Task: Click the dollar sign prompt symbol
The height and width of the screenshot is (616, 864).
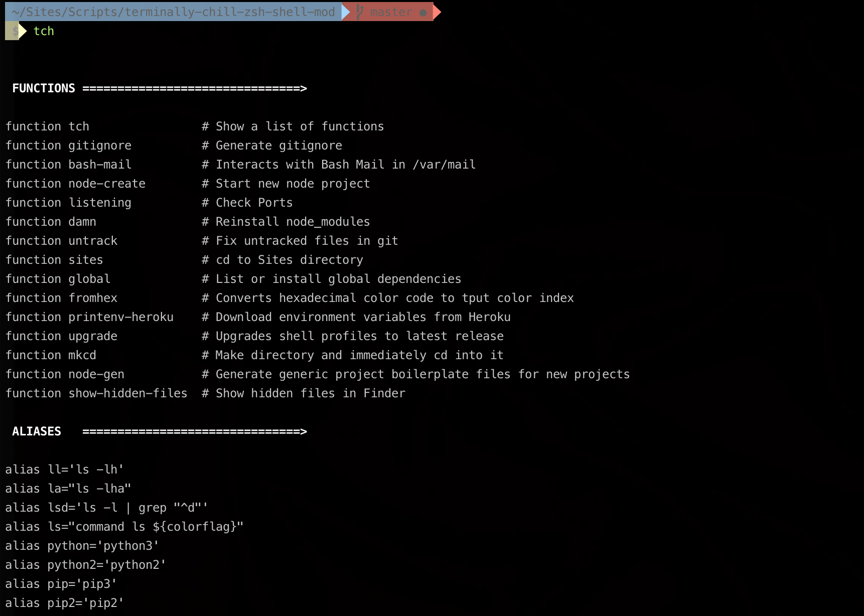Action: 15,31
